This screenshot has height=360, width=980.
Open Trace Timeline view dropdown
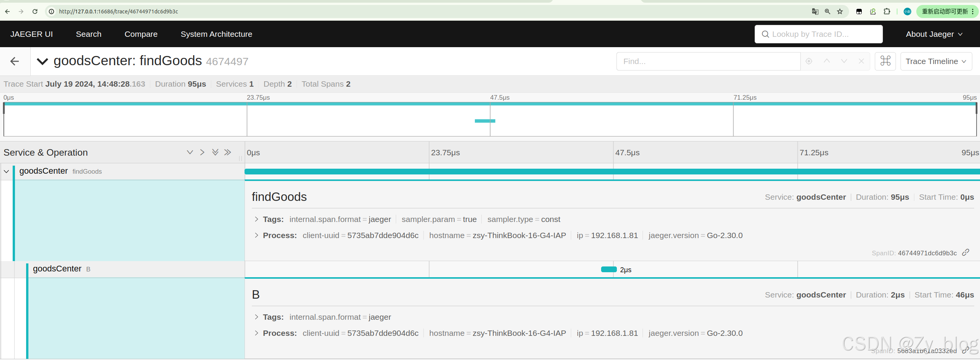pos(936,61)
